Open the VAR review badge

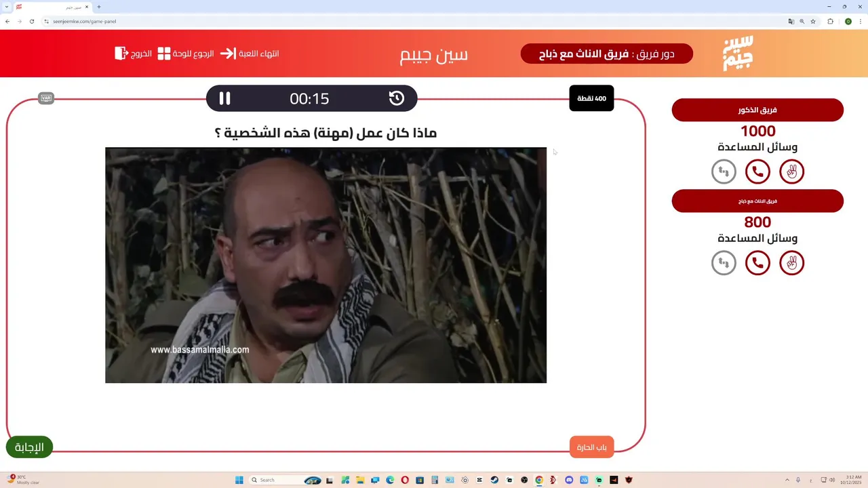pos(46,98)
